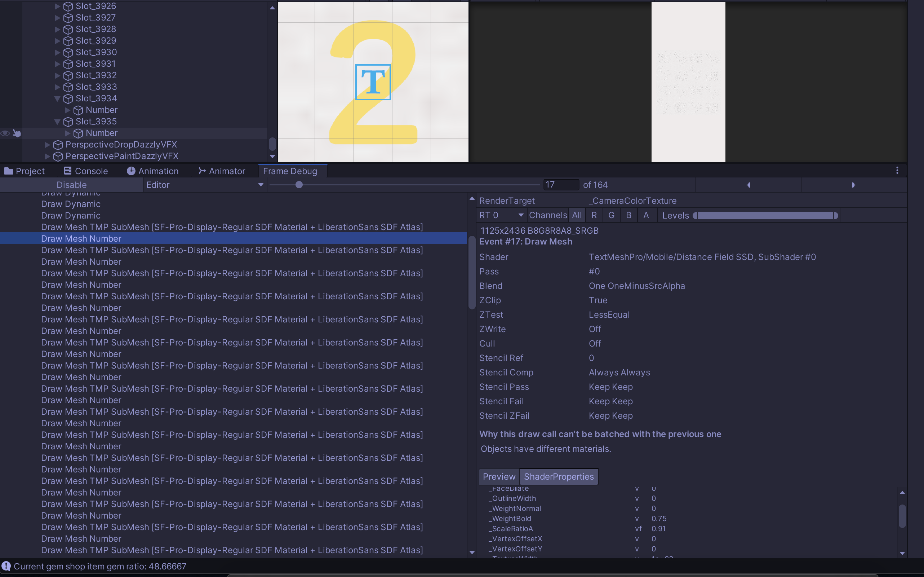Collapse the Slot_3934 hierarchy item
Image resolution: width=924 pixels, height=577 pixels.
pyautogui.click(x=58, y=98)
